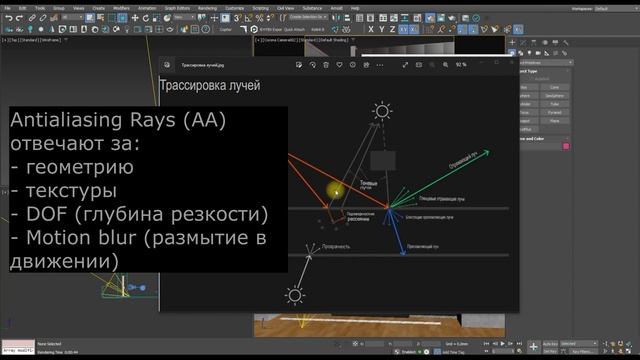The width and height of the screenshot is (640, 360).
Task: Select the Link tool
Action: pyautogui.click(x=32, y=18)
